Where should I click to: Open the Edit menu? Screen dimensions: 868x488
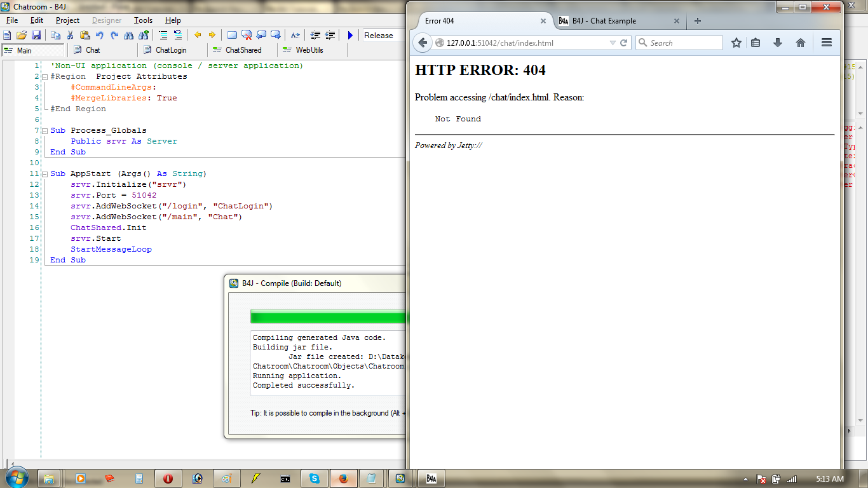pyautogui.click(x=37, y=20)
